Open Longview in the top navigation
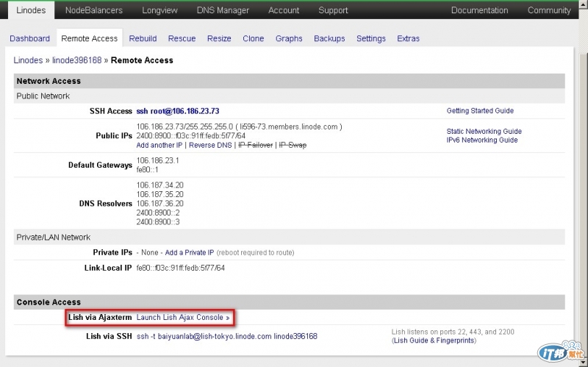Image resolution: width=588 pixels, height=367 pixels. (x=159, y=10)
